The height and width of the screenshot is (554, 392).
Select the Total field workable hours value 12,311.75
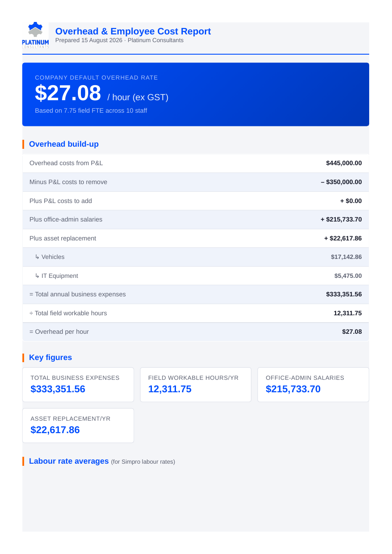pyautogui.click(x=348, y=313)
